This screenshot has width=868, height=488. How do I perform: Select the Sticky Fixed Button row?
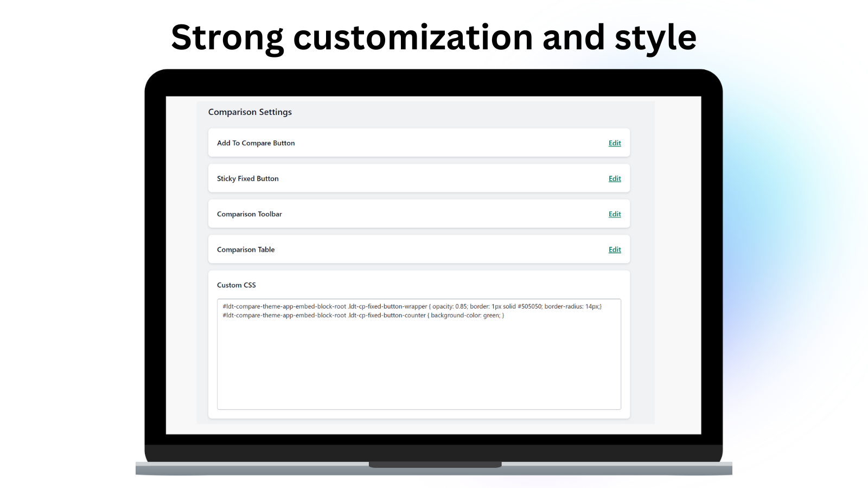click(x=418, y=178)
